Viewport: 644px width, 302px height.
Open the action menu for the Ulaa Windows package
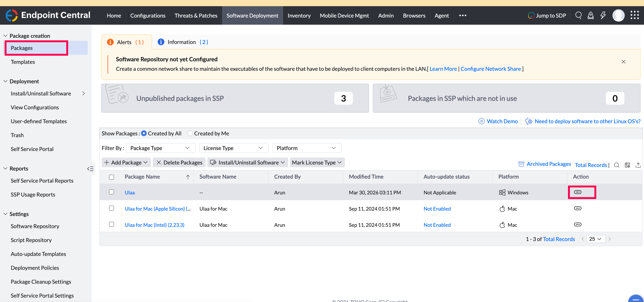click(x=578, y=192)
